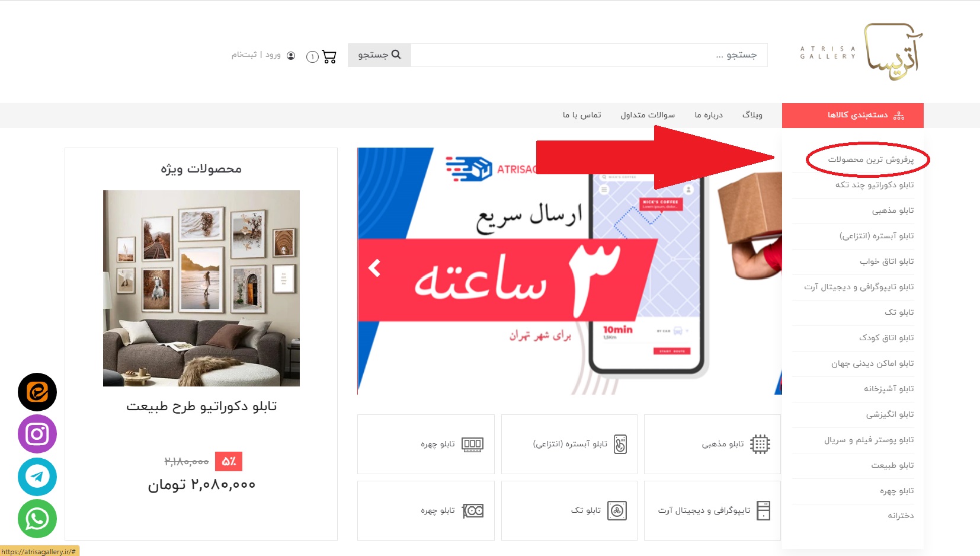Focus the جستجو search input field

pos(589,55)
